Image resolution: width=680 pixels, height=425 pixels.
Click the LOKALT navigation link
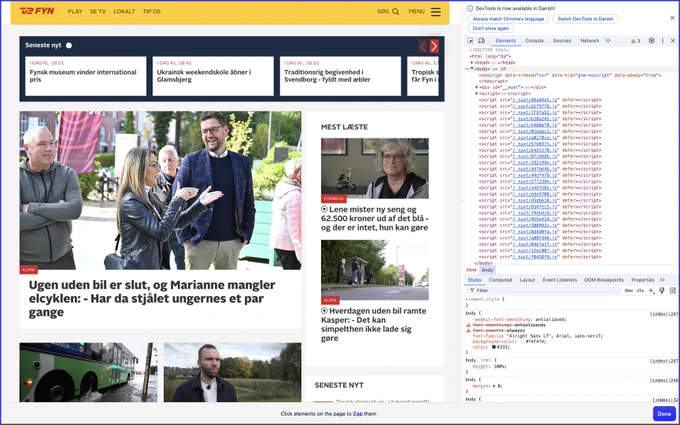tap(124, 12)
